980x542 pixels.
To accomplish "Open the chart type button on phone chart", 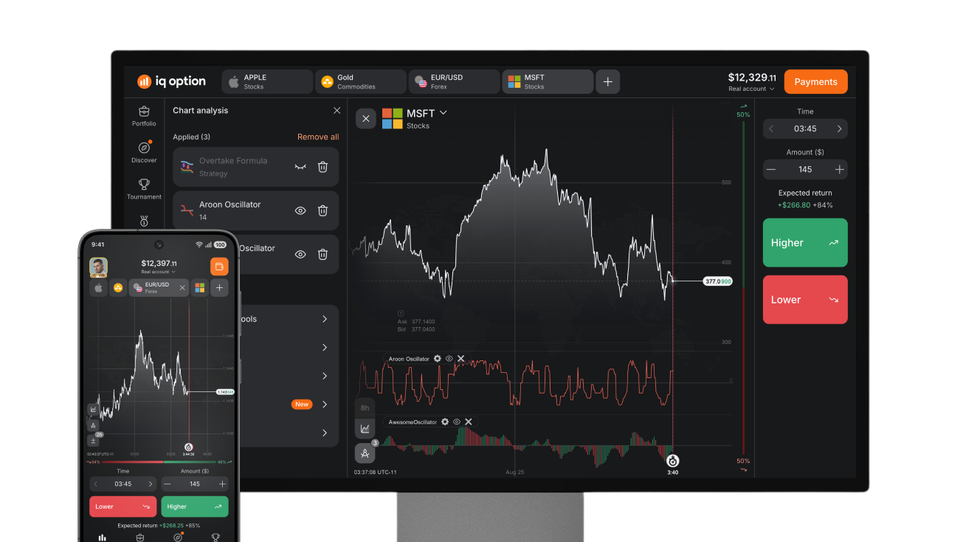I will click(94, 410).
